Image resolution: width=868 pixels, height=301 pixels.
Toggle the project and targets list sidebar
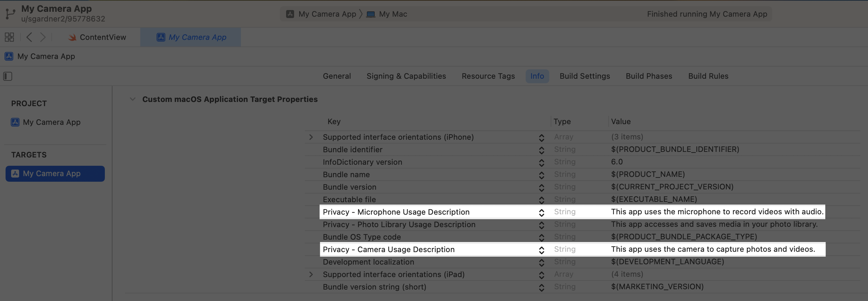point(8,76)
